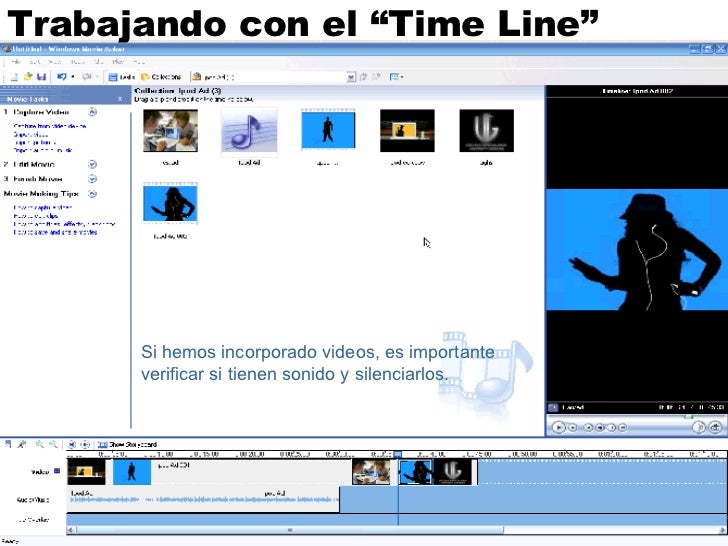
Task: Take a picture from the preview
Action: coord(715,427)
